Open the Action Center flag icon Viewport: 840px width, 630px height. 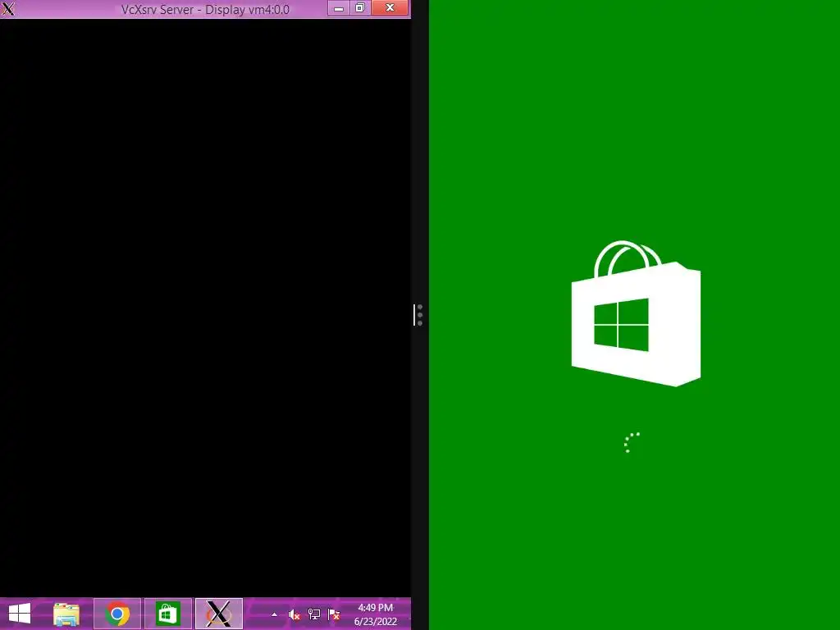click(334, 614)
